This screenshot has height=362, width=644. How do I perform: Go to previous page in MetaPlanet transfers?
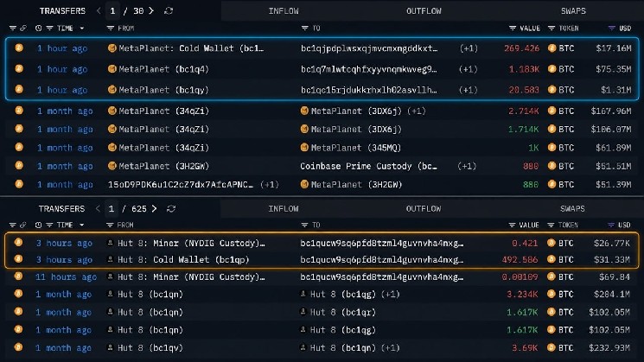pyautogui.click(x=99, y=10)
